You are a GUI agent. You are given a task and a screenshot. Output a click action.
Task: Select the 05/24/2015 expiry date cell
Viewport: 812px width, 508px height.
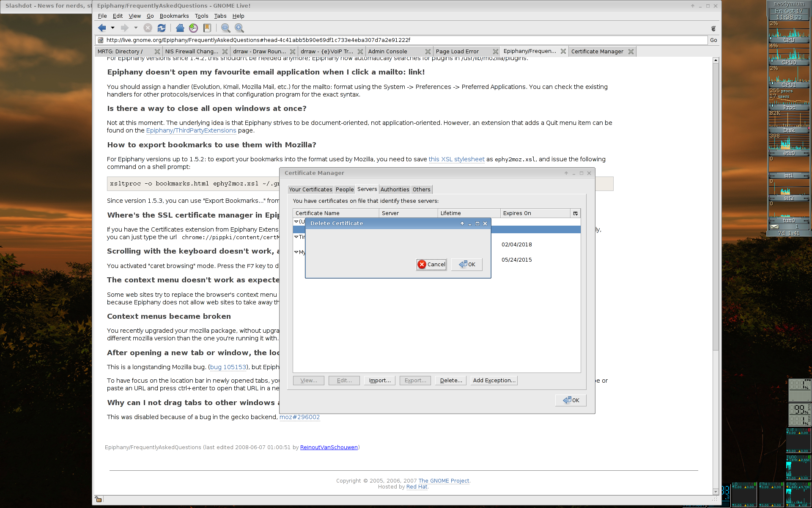point(517,260)
